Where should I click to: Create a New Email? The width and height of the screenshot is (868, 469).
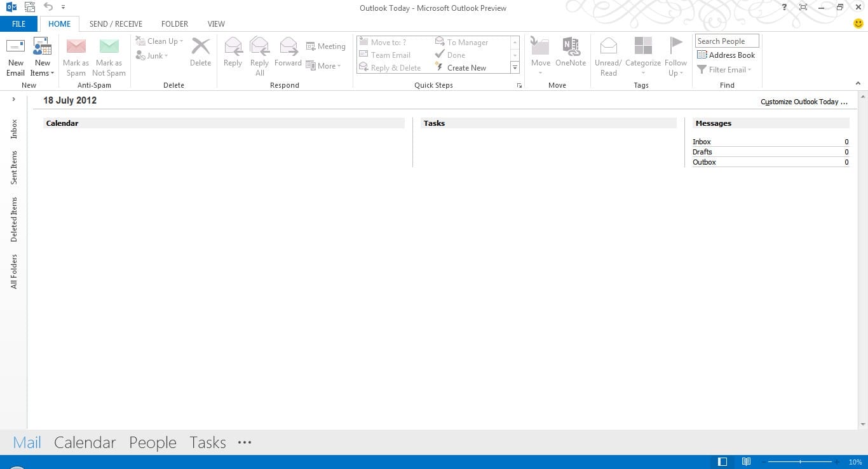[x=15, y=57]
